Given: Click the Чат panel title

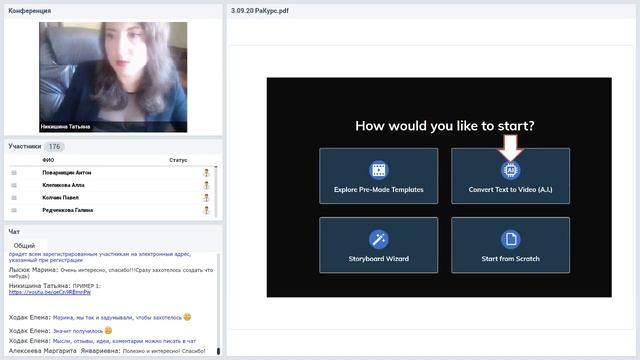Looking at the screenshot, I should (14, 231).
